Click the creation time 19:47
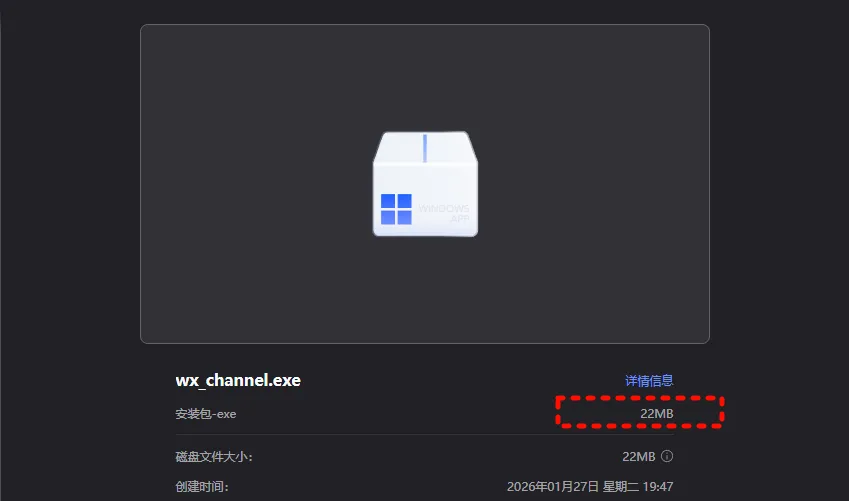Screen dimensions: 849x501 (x=657, y=486)
